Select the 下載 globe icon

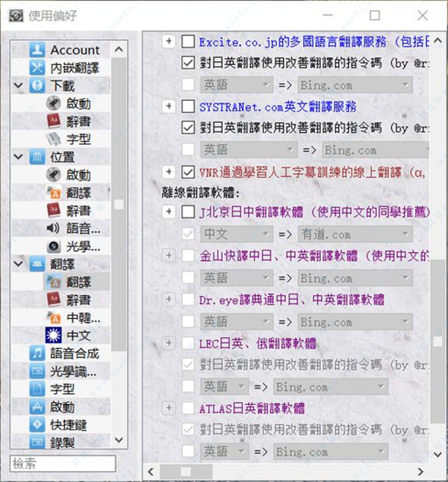click(x=37, y=85)
